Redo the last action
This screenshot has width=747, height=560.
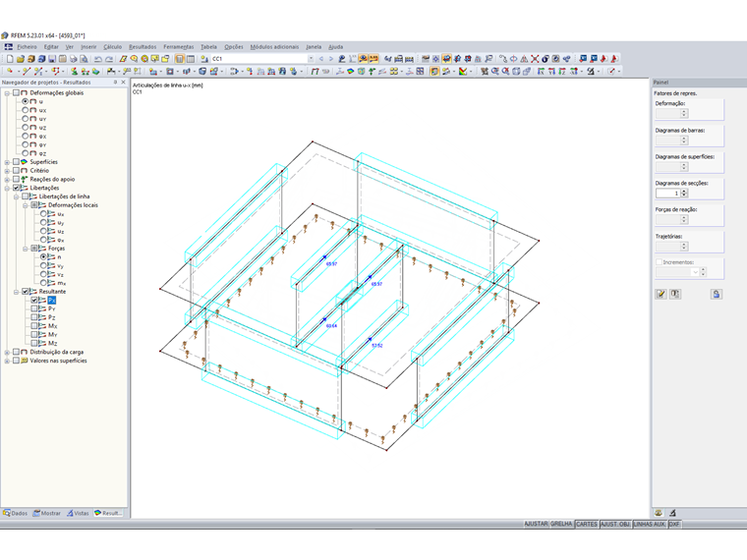point(109,59)
